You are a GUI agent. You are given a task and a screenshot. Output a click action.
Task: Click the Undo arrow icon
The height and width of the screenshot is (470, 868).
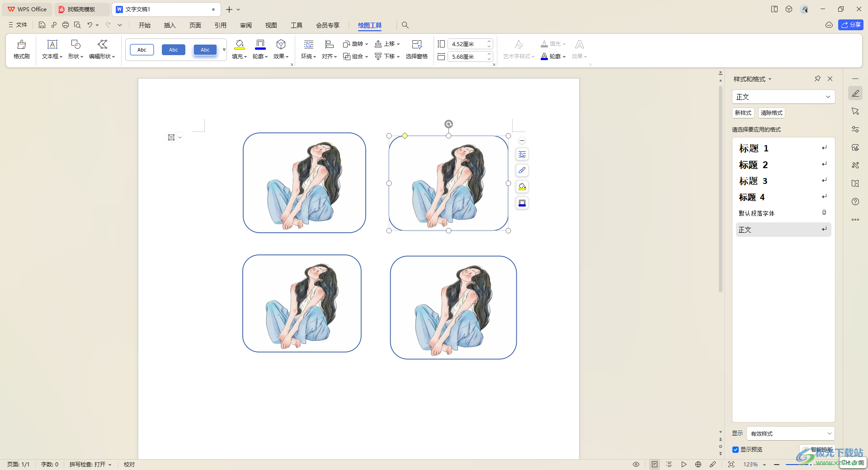click(x=90, y=25)
